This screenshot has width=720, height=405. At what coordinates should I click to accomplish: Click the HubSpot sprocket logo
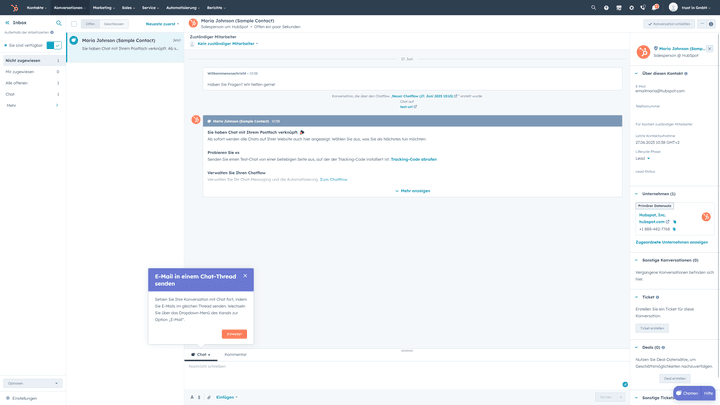tap(14, 8)
